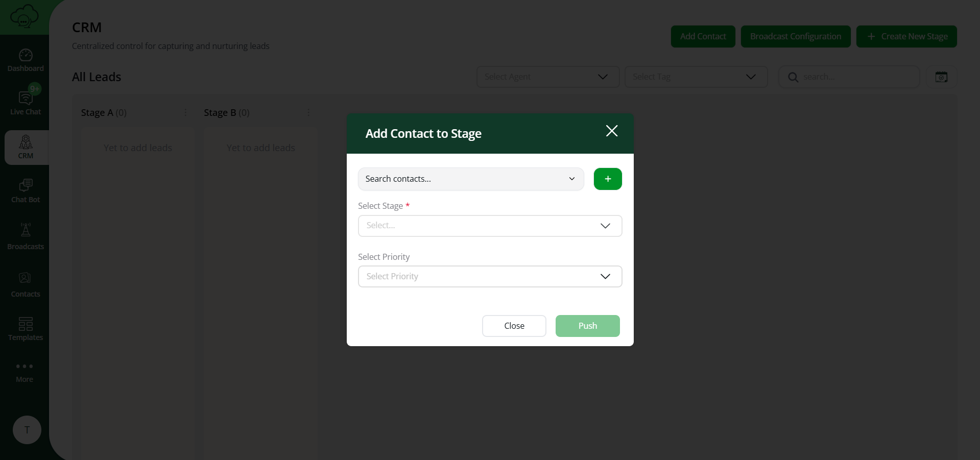This screenshot has height=460, width=980.
Task: Open the Stage A options menu
Action: coord(185,112)
